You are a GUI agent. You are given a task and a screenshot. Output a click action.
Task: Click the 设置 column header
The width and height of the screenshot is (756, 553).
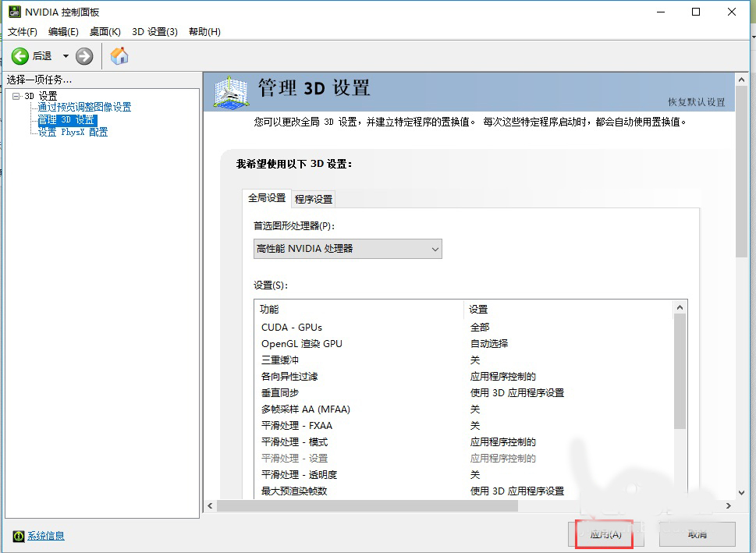click(x=567, y=310)
